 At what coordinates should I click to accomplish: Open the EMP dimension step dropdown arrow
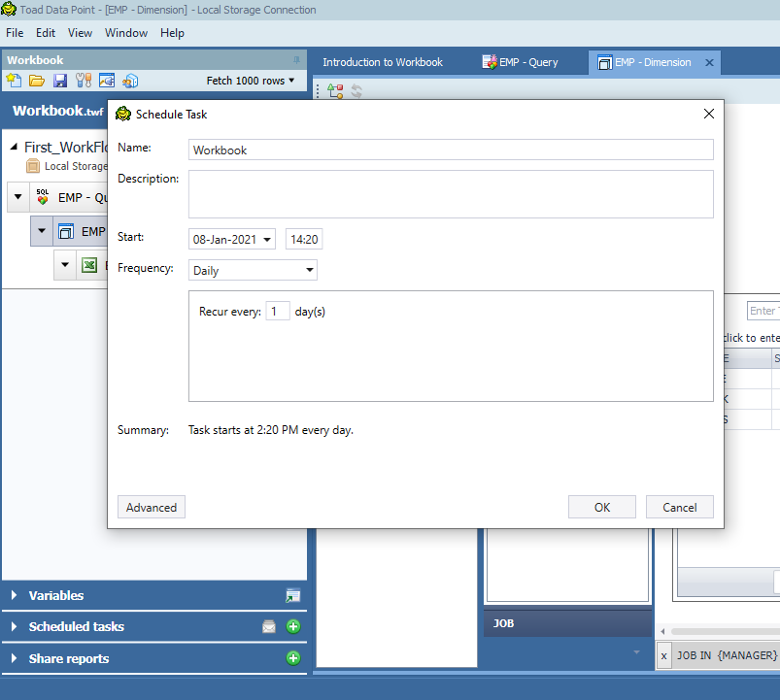tap(42, 231)
